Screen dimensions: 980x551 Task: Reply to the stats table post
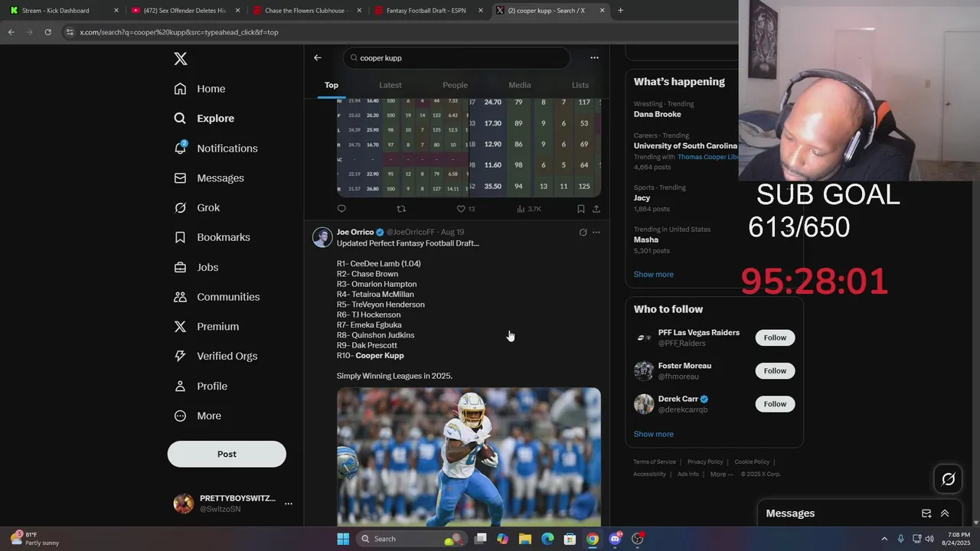coord(341,209)
